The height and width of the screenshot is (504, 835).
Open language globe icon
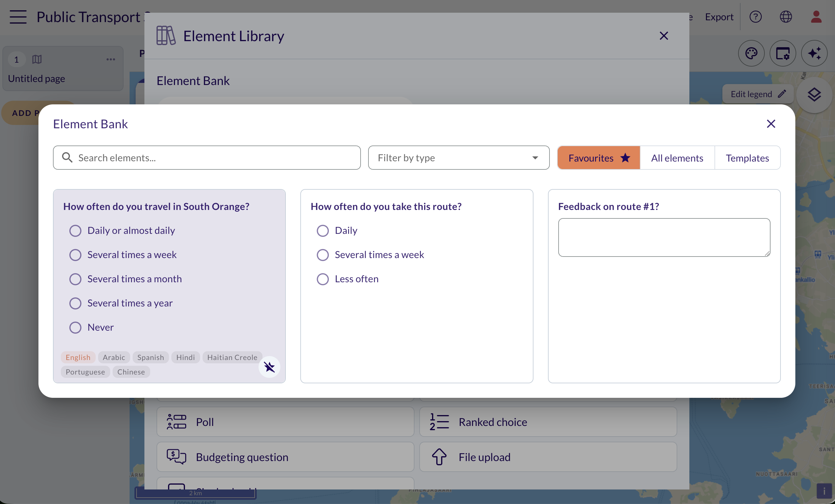pos(786,17)
